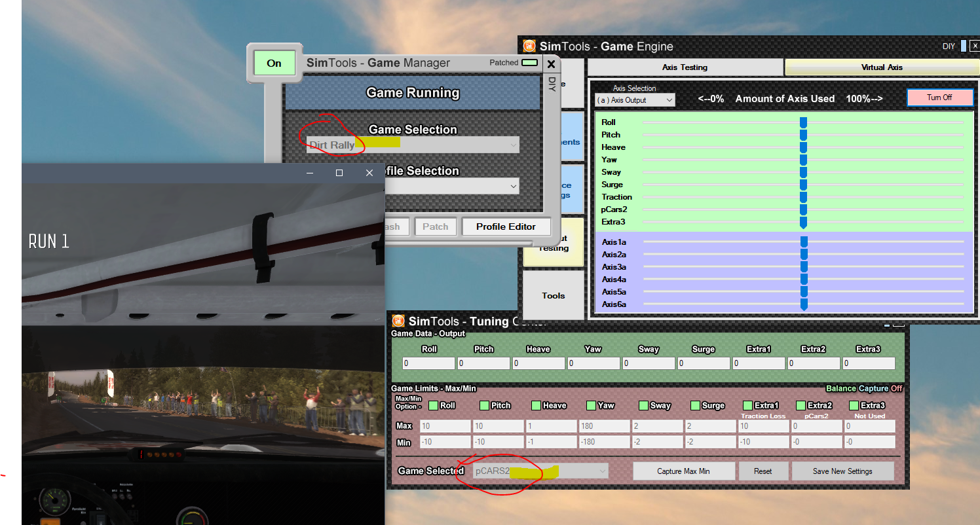Click the Yaw axis slider handle
980x525 pixels.
803,160
